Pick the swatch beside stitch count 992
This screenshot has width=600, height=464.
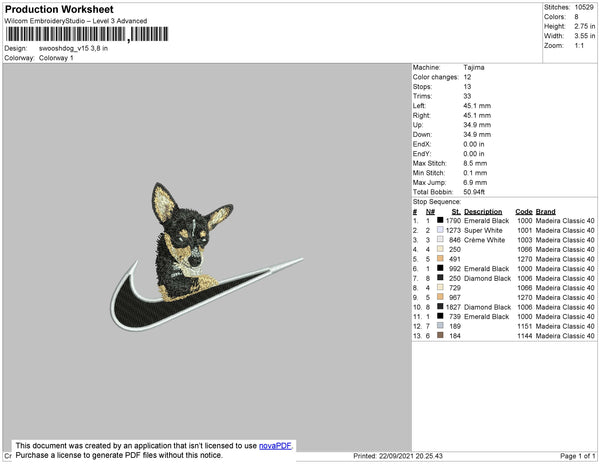pyautogui.click(x=440, y=268)
